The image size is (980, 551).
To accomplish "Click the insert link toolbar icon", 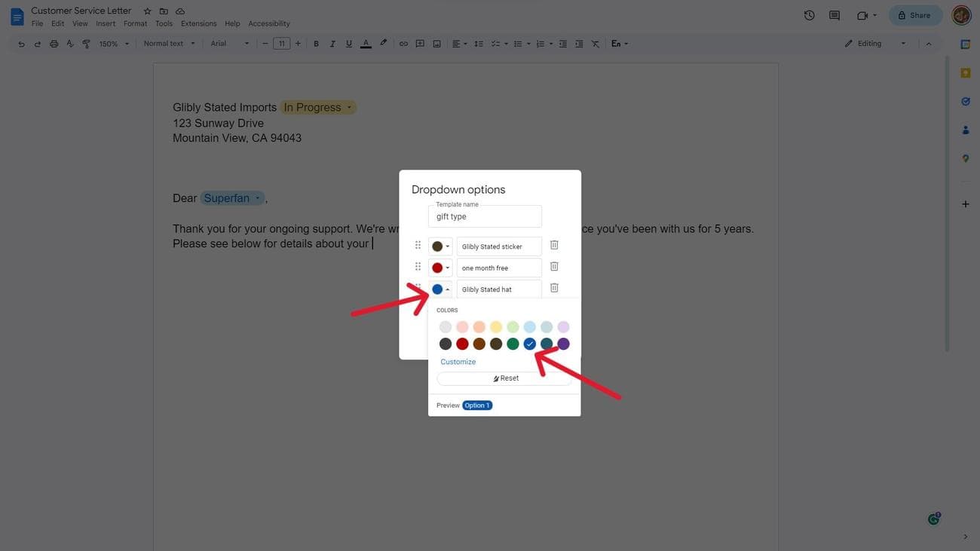I will [403, 44].
